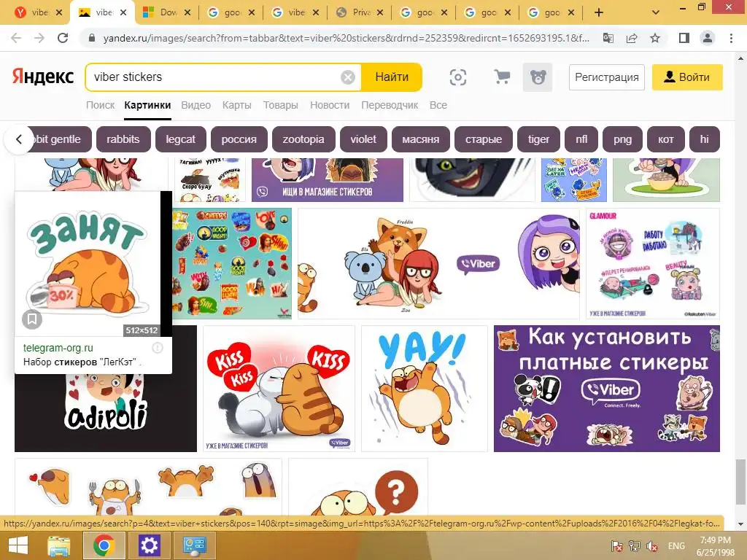Clear the search field with X icon
Screen dimensions: 747x560
pos(348,77)
